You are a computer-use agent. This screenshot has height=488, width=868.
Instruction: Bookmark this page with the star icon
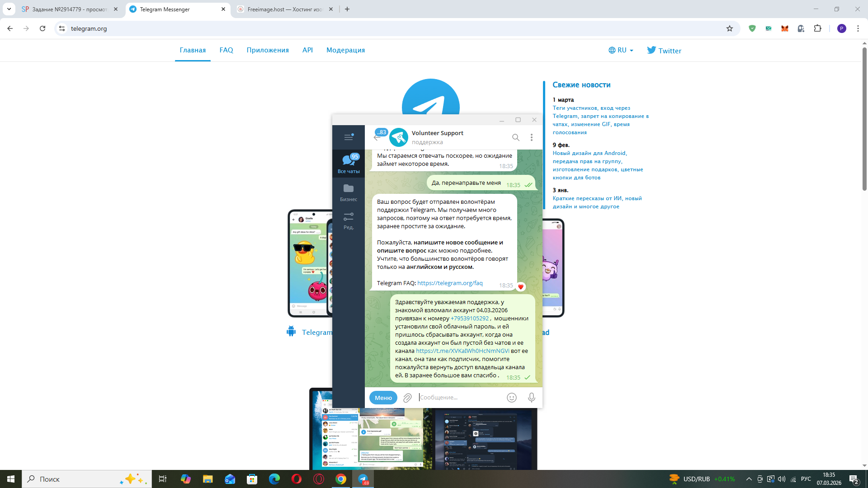tap(730, 28)
